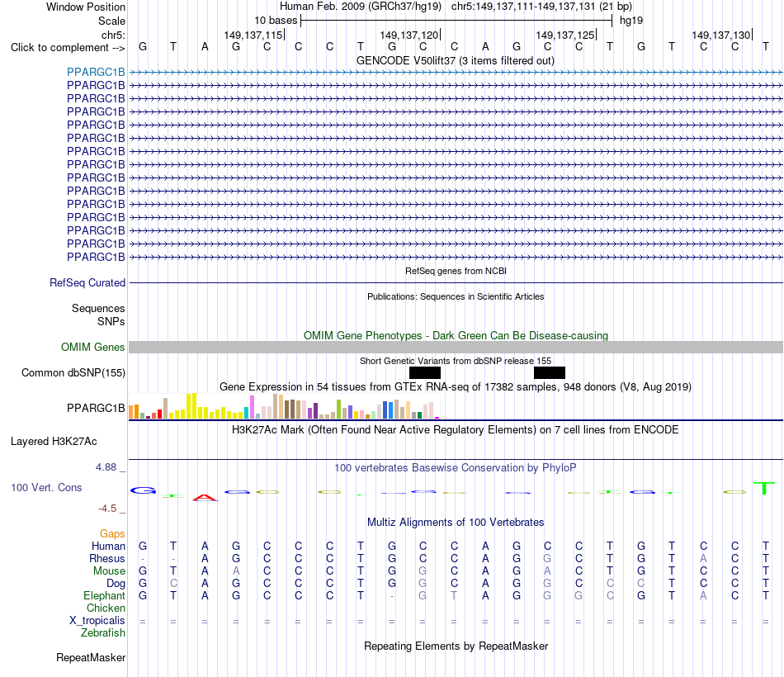This screenshot has width=784, height=677.
Task: Click the hg19 label next to scale bar
Action: 631,21
